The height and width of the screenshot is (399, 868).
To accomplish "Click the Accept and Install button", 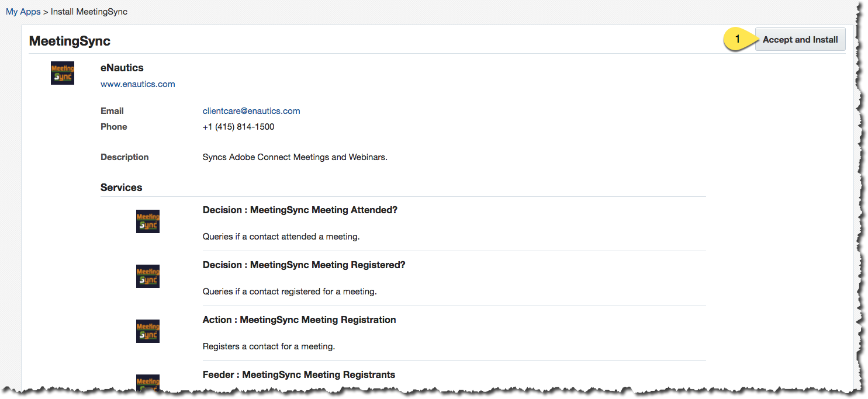I will pyautogui.click(x=800, y=40).
